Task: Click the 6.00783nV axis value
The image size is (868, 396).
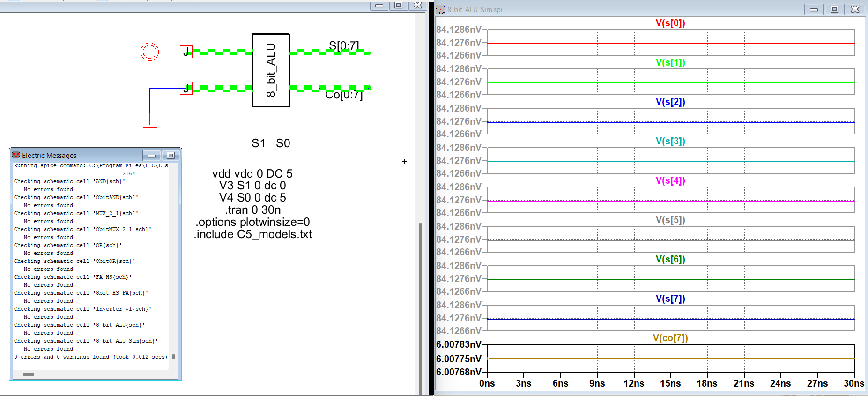Action: pos(459,344)
